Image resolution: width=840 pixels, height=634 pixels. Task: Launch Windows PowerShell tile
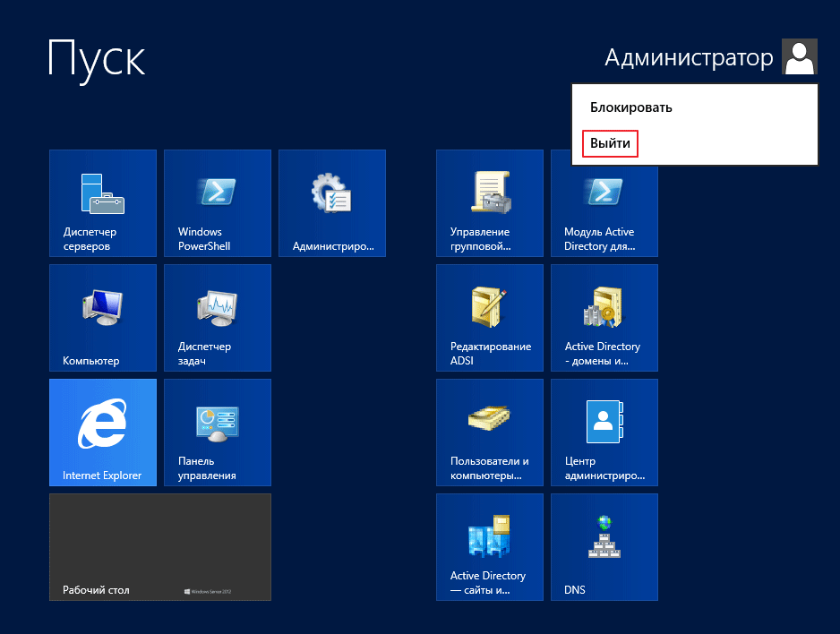[x=218, y=203]
